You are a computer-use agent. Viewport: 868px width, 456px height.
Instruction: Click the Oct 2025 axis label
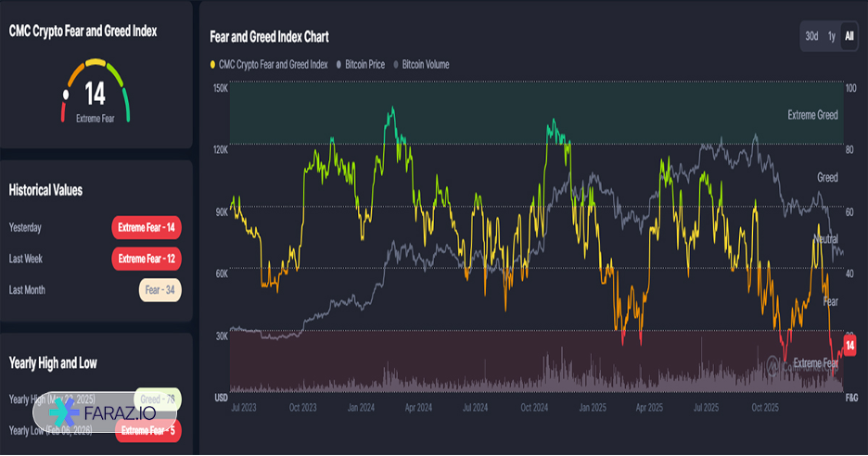tap(765, 408)
